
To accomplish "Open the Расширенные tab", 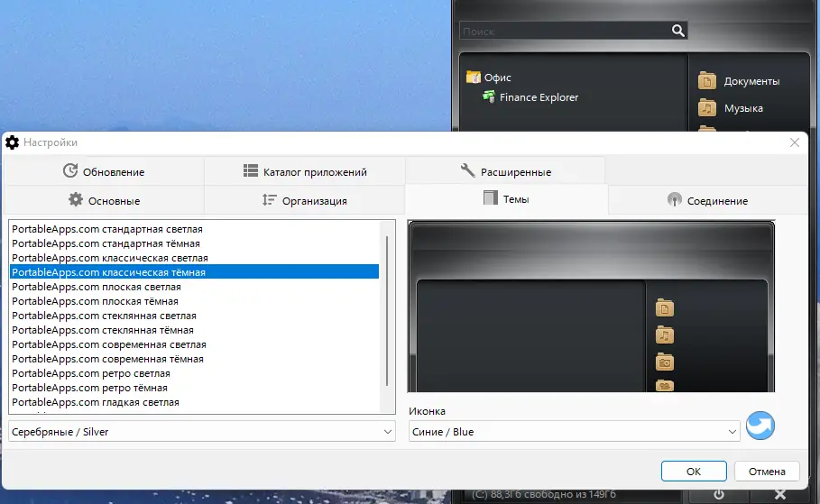I will coord(505,171).
